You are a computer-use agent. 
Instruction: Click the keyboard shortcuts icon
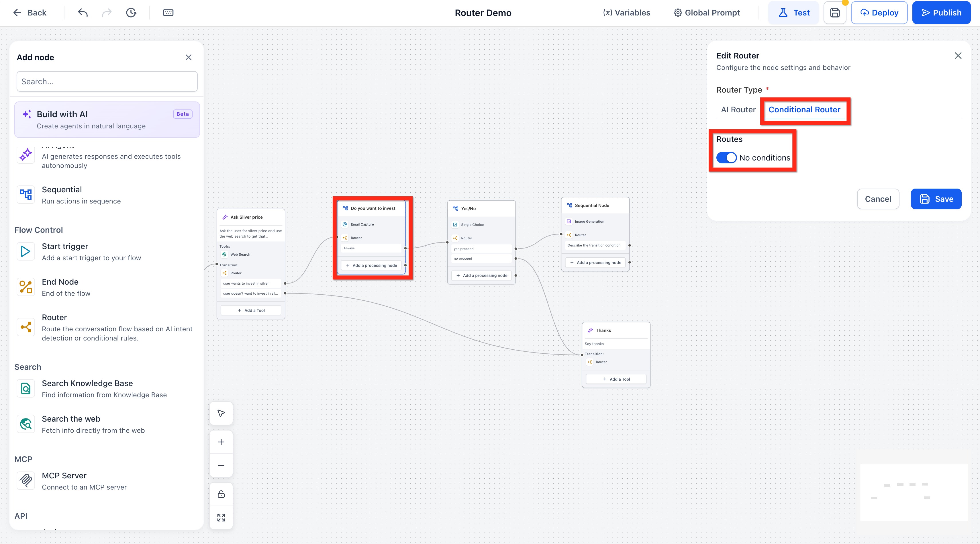pyautogui.click(x=168, y=13)
